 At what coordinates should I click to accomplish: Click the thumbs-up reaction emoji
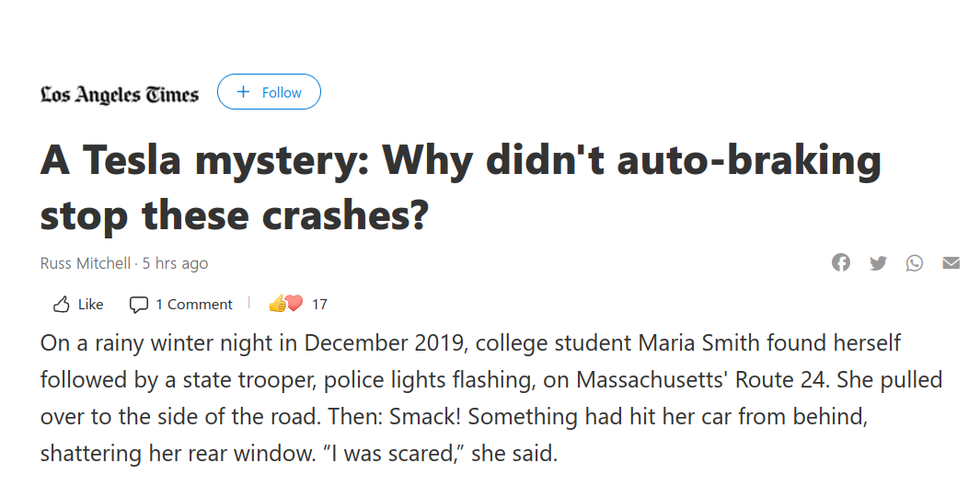pos(277,304)
